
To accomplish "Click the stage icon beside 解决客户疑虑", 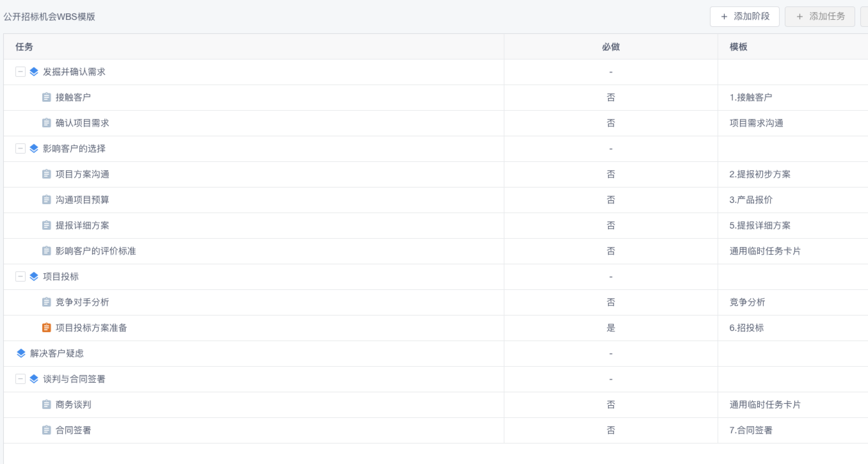I will tap(21, 353).
